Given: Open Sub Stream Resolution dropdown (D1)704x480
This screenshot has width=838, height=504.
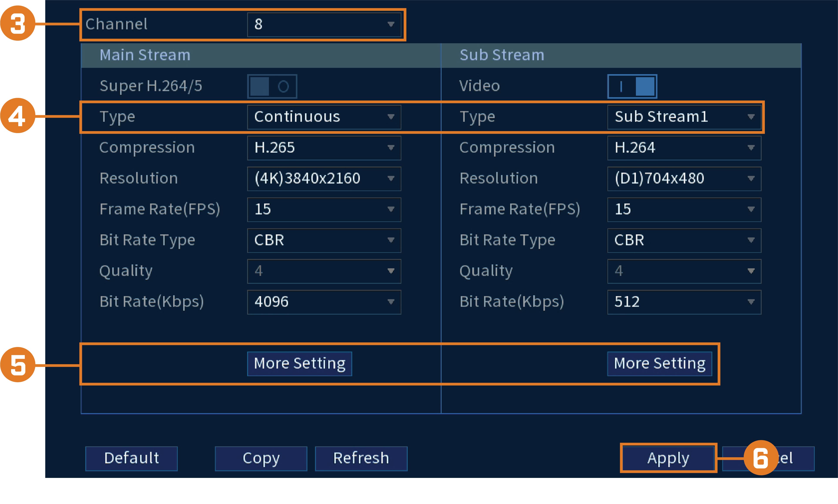Looking at the screenshot, I should tap(684, 179).
